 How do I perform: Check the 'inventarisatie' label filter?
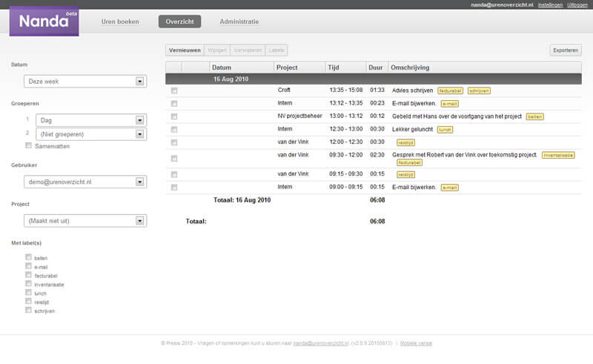[x=28, y=284]
